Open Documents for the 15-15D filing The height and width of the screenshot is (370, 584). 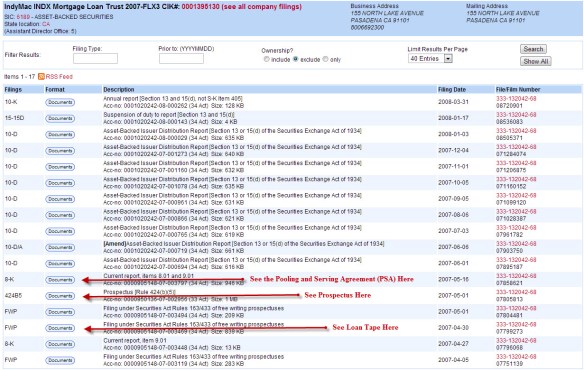click(x=60, y=118)
